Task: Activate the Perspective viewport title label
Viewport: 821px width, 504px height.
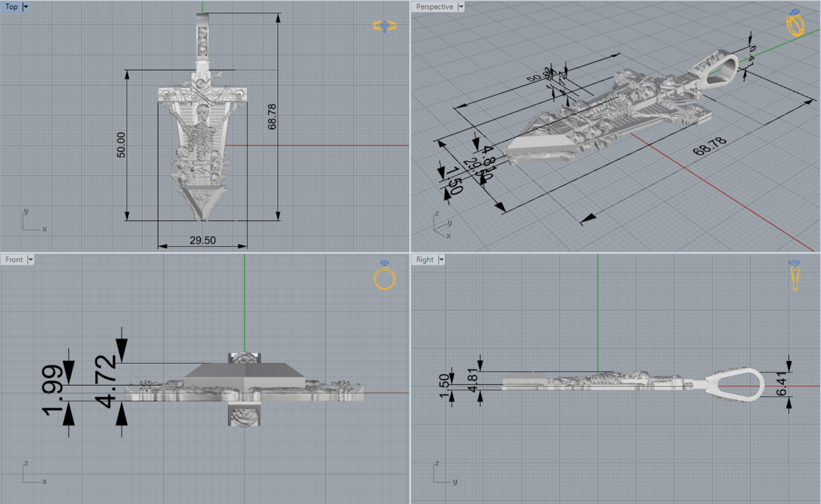Action: [x=434, y=7]
